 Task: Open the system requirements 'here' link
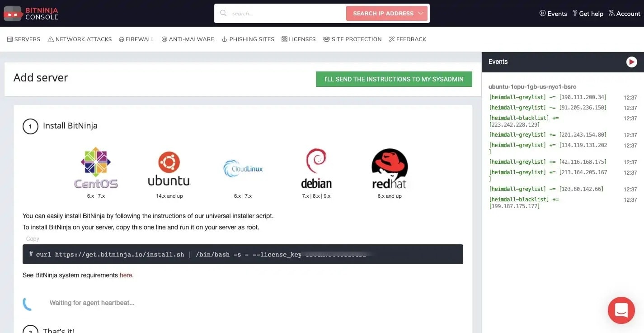point(126,275)
